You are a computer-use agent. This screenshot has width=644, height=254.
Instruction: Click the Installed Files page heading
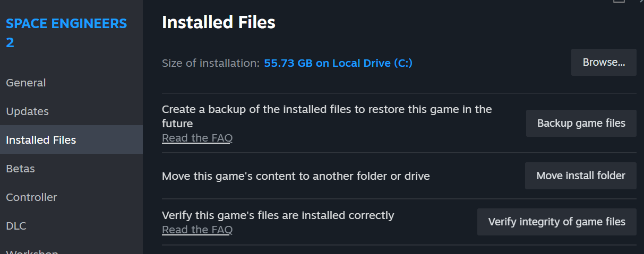click(x=218, y=22)
